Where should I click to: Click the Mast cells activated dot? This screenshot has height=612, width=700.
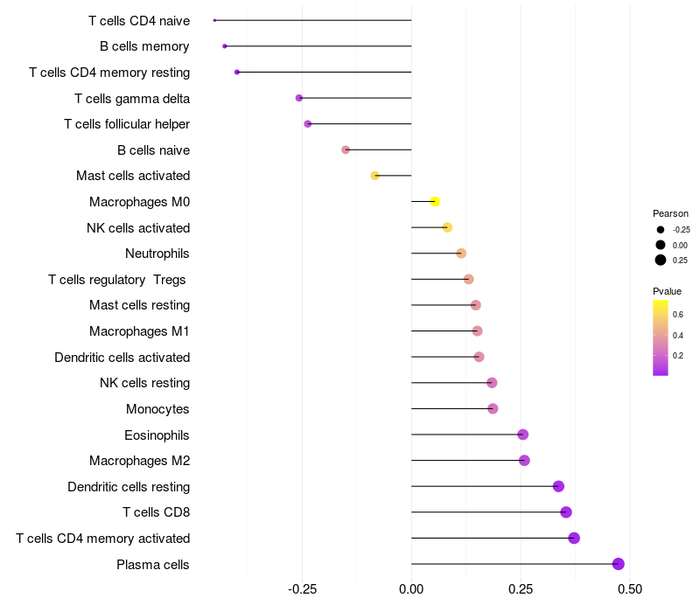click(375, 176)
